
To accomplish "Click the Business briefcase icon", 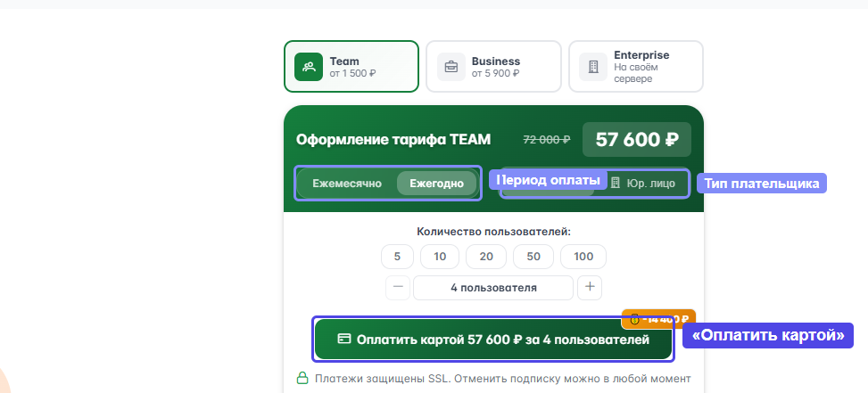I will pyautogui.click(x=451, y=67).
